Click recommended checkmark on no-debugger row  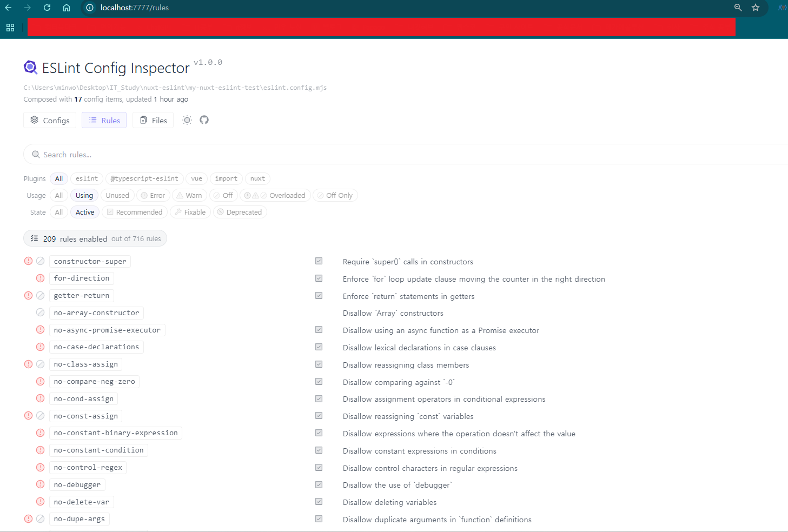point(319,484)
